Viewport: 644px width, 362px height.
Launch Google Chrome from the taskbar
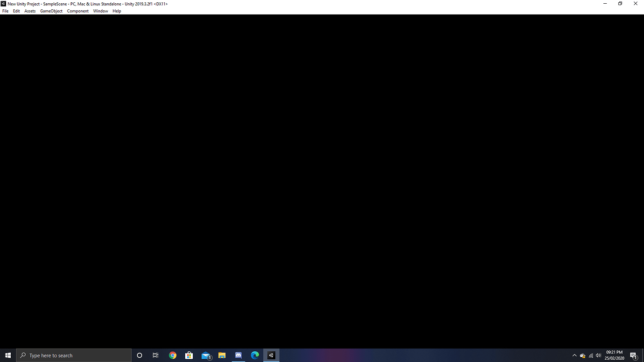click(x=173, y=355)
